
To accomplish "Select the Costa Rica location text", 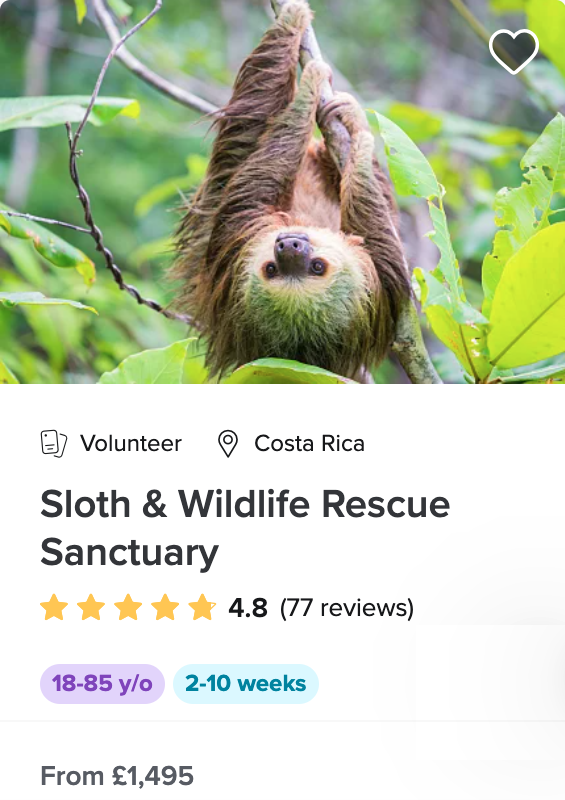I will click(x=309, y=443).
